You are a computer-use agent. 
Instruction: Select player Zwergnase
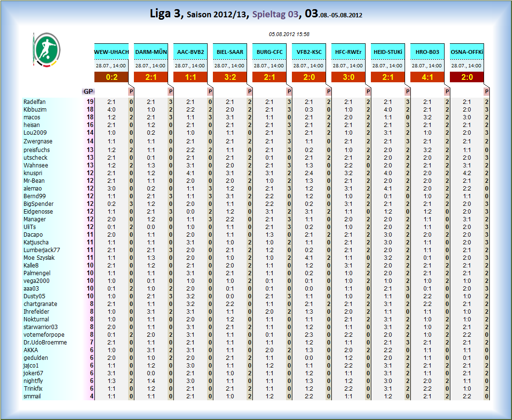point(38,141)
